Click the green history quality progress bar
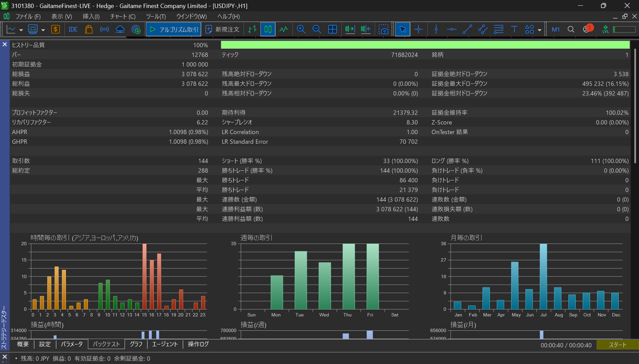Screen dimensions: 639x364 425,45
